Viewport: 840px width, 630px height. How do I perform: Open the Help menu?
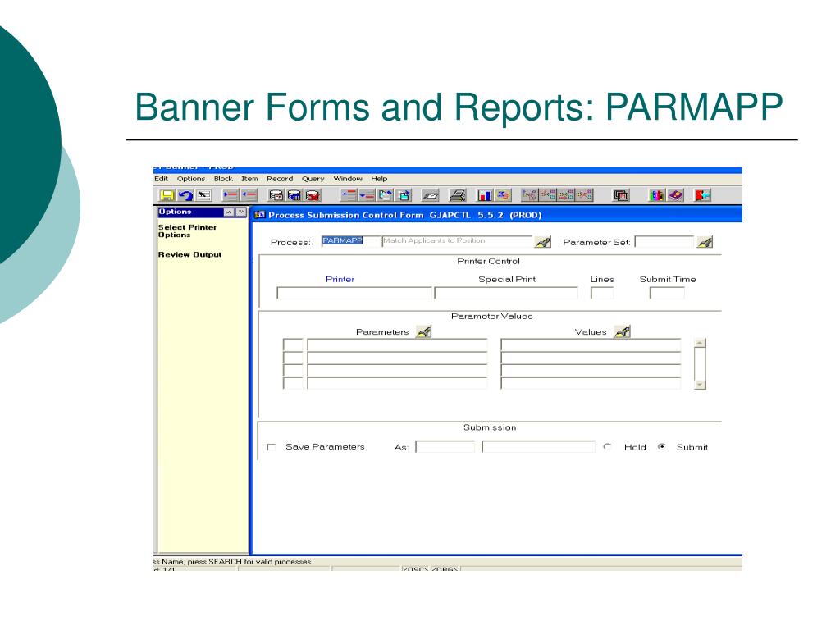tap(379, 179)
